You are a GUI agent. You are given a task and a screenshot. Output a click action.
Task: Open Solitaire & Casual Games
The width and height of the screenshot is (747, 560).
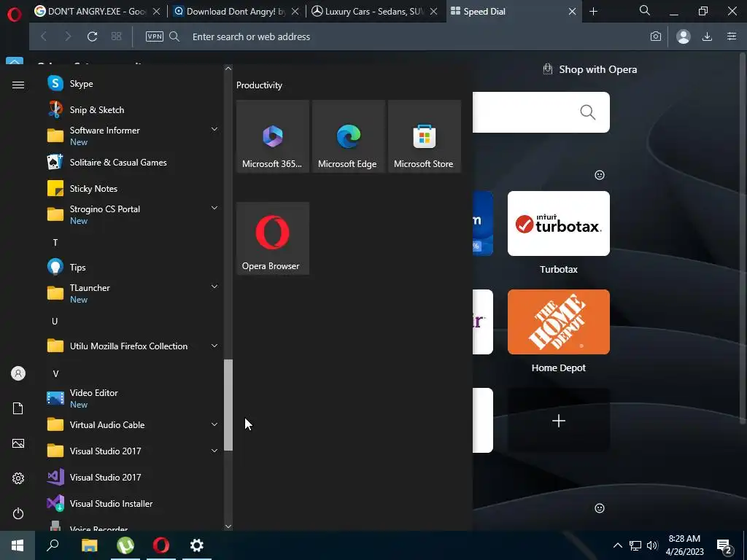pos(133,163)
